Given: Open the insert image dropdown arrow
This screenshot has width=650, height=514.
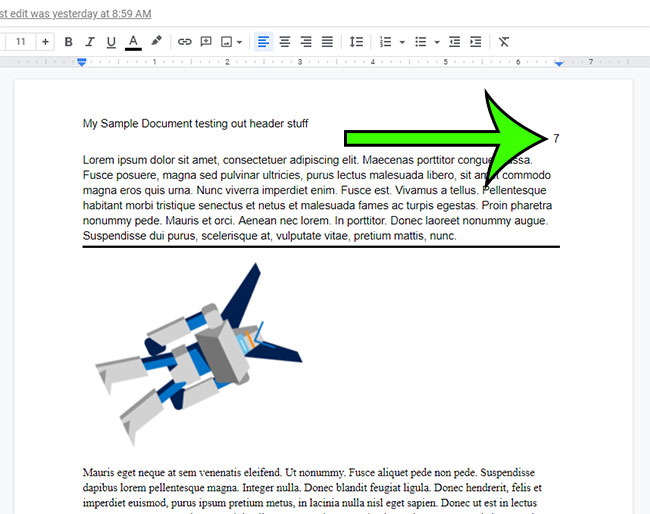Looking at the screenshot, I should [239, 42].
